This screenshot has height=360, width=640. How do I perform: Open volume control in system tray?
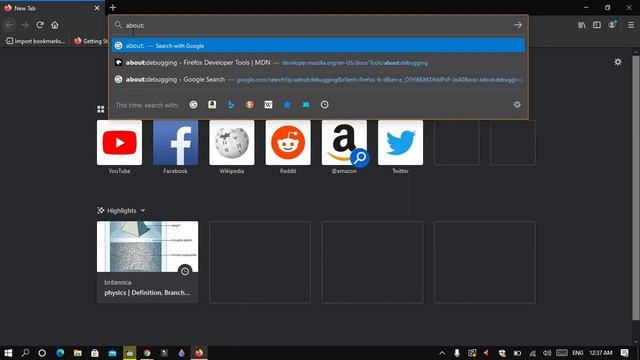click(547, 353)
